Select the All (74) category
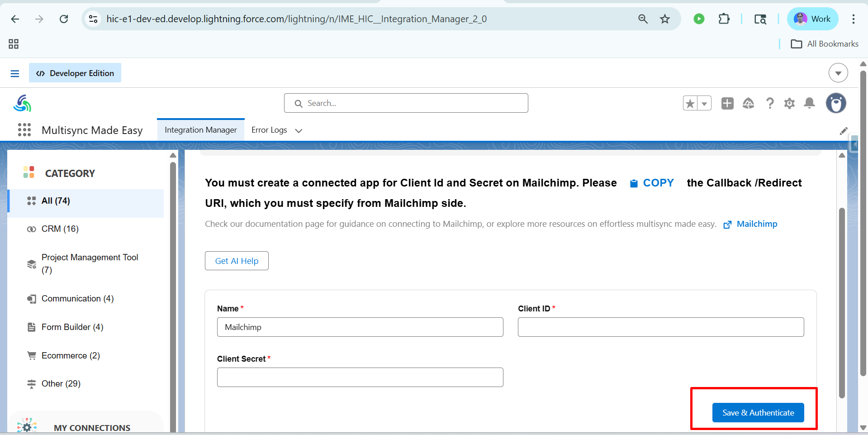Image resolution: width=868 pixels, height=435 pixels. (86, 201)
